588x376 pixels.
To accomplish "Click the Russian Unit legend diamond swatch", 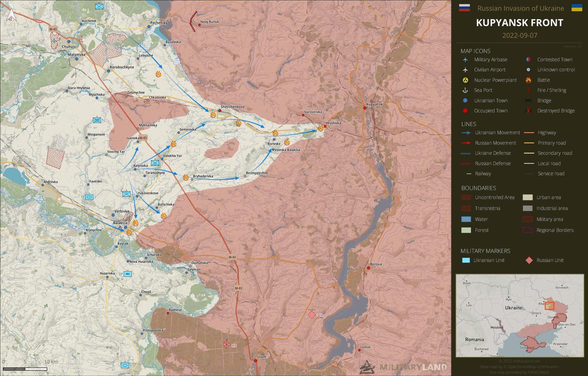I will [x=529, y=260].
